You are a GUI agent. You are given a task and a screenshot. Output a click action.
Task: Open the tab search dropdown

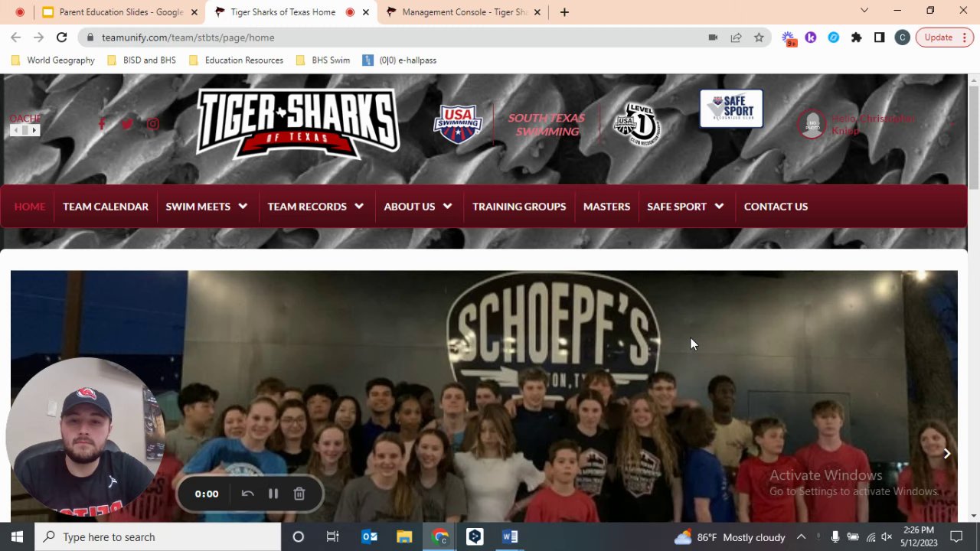pos(864,11)
